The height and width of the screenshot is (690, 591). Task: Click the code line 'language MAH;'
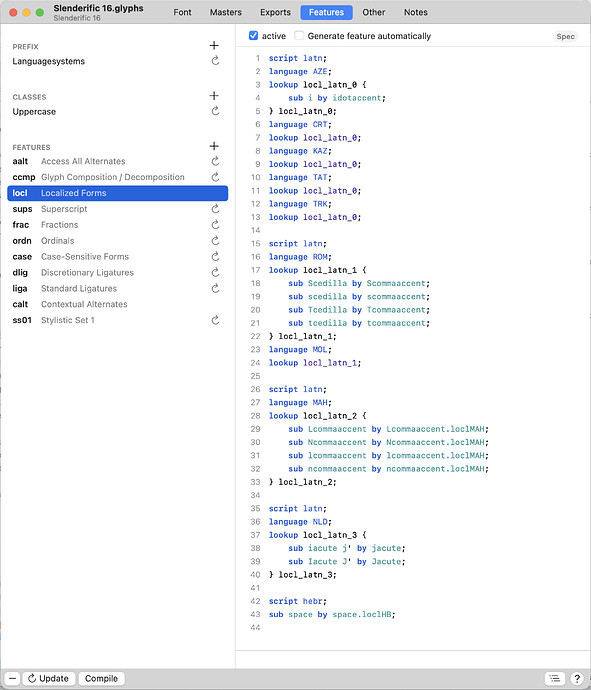pos(300,402)
